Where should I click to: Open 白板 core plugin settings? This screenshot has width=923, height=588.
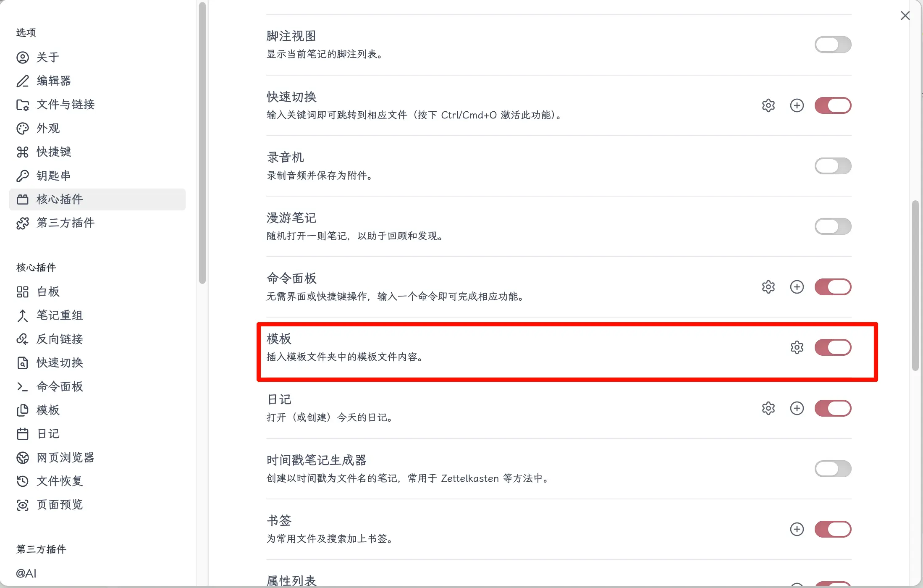[x=48, y=291]
